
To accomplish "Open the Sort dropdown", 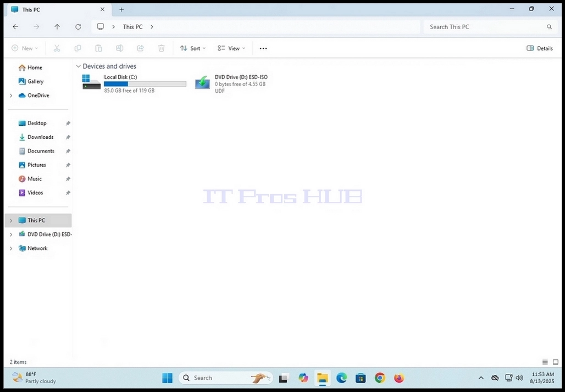I will click(193, 48).
